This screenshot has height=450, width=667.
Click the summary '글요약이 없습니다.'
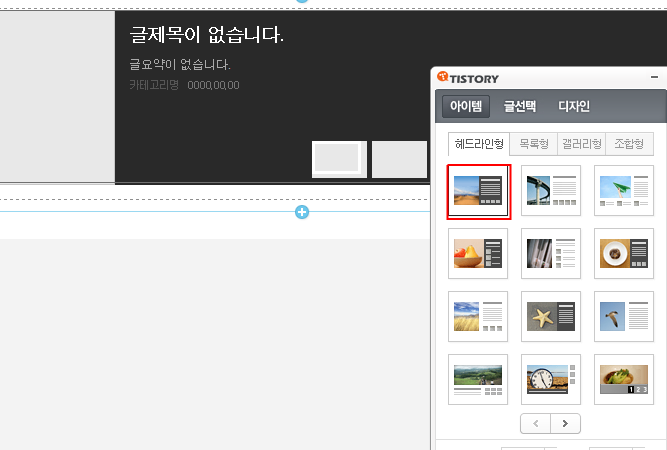(180, 64)
